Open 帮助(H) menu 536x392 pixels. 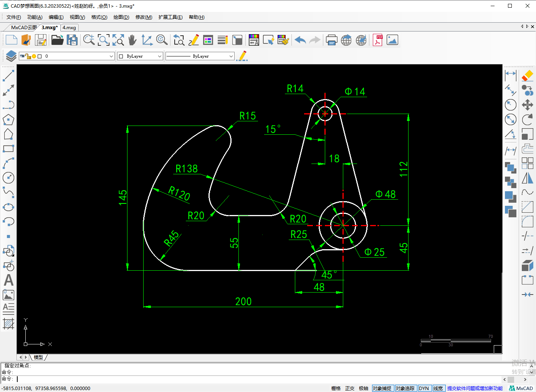[197, 17]
